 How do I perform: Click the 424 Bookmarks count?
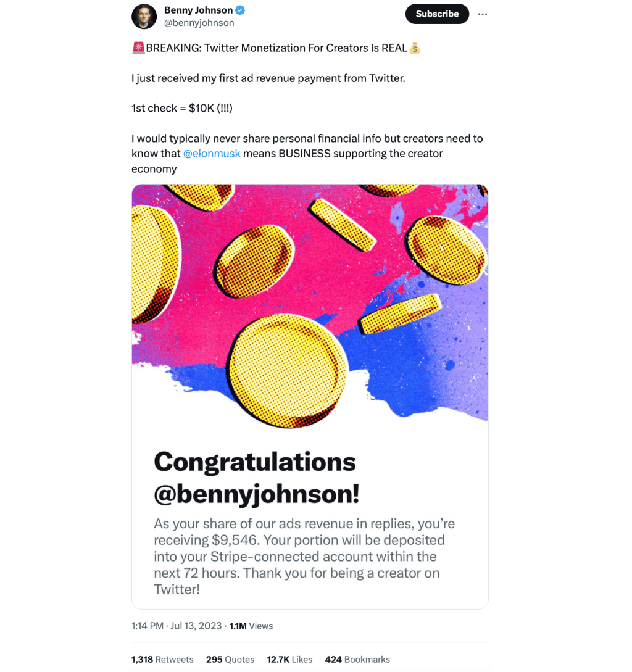point(357,659)
